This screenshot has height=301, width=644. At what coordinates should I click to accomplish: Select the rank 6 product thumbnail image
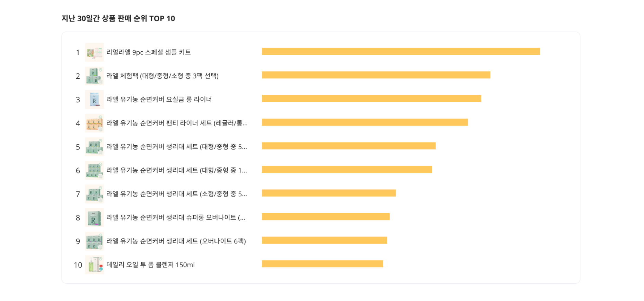(x=94, y=170)
